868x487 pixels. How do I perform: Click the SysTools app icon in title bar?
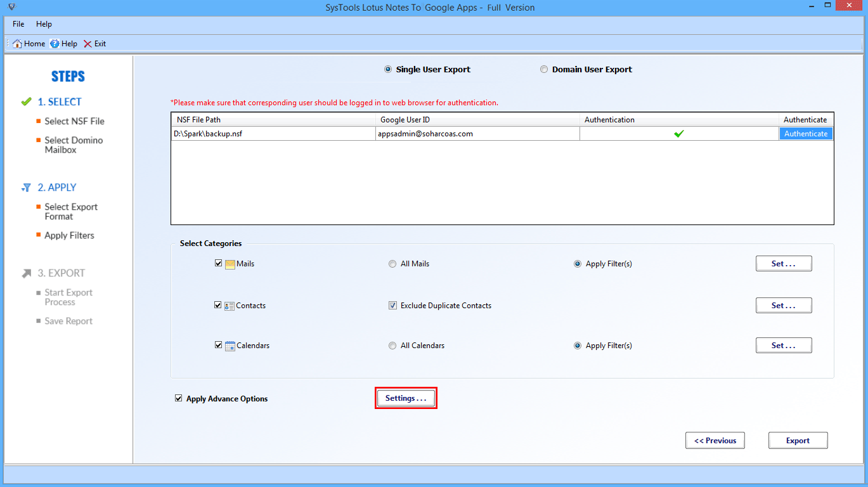point(11,8)
